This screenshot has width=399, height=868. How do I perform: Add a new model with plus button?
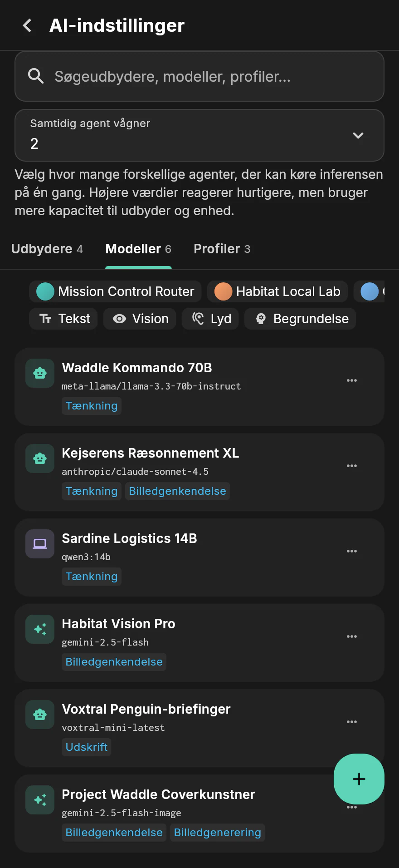pos(359,779)
